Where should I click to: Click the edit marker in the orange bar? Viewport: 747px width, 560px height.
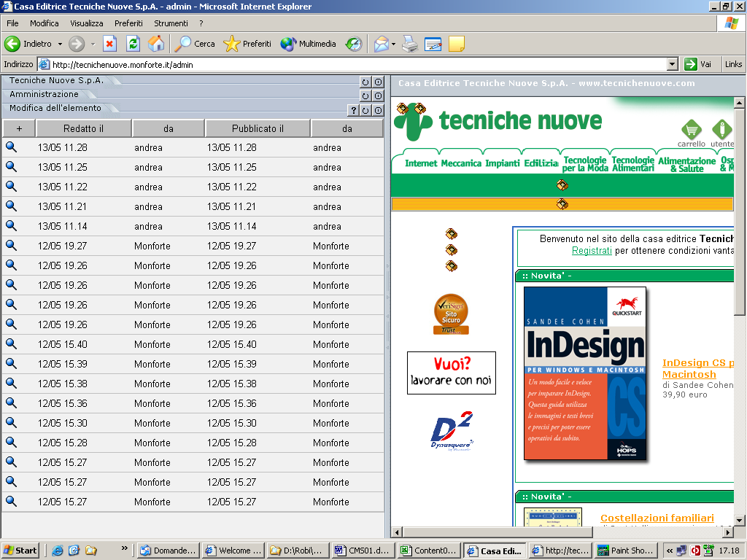(x=562, y=204)
